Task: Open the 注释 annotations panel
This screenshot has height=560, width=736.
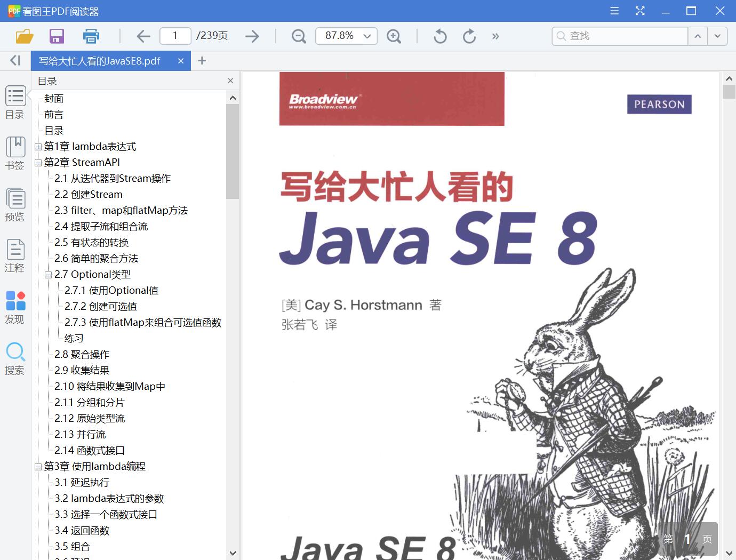Action: pos(15,257)
